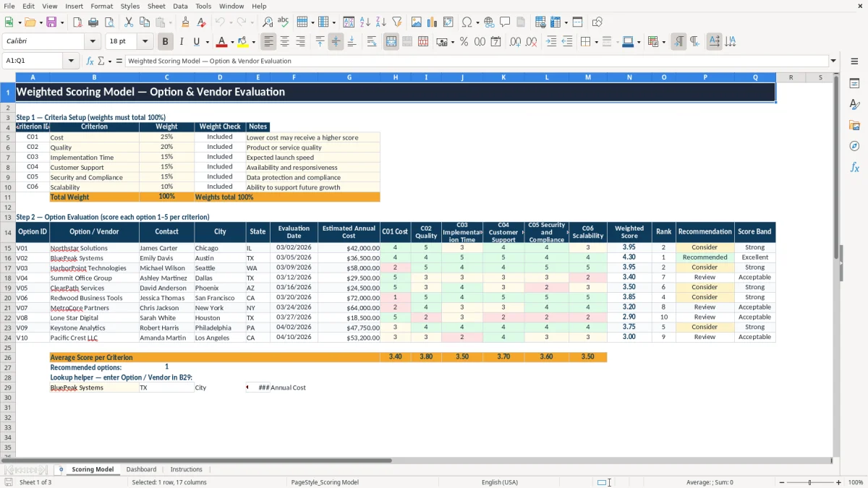
Task: Click the English (USA) language status
Action: tap(500, 482)
